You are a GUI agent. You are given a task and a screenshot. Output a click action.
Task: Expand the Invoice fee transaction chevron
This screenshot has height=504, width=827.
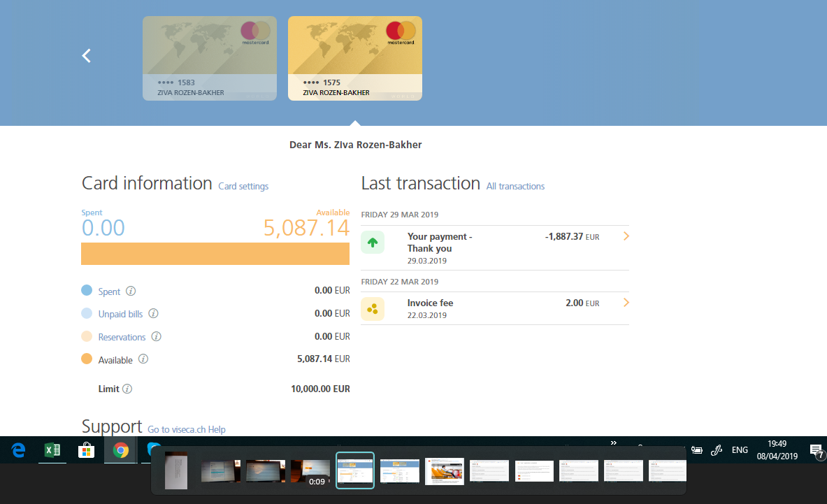(626, 303)
